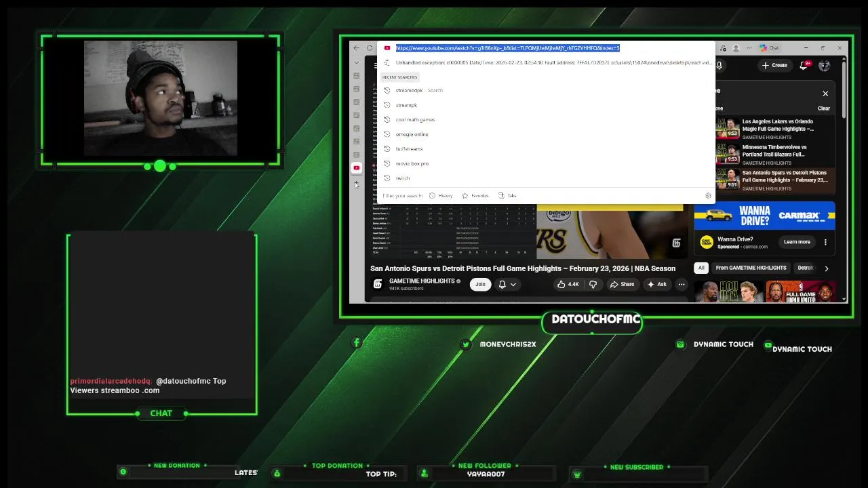Choose 'omegle online' recent search
868x488 pixels.
point(546,134)
